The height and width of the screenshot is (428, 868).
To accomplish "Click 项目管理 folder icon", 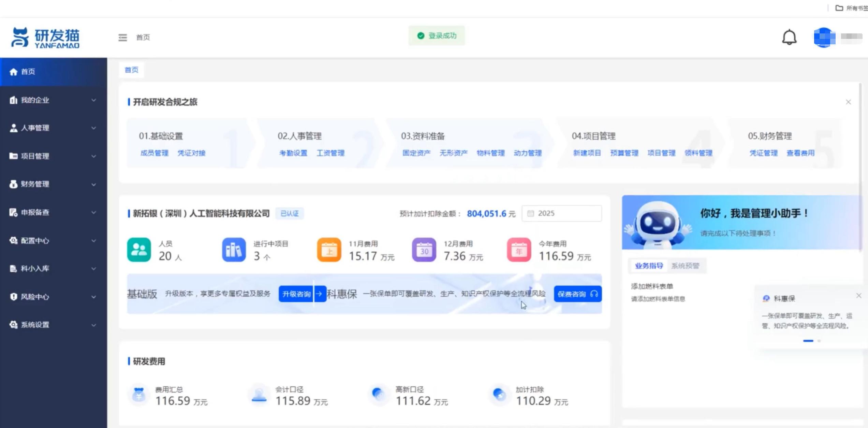I will pos(13,156).
